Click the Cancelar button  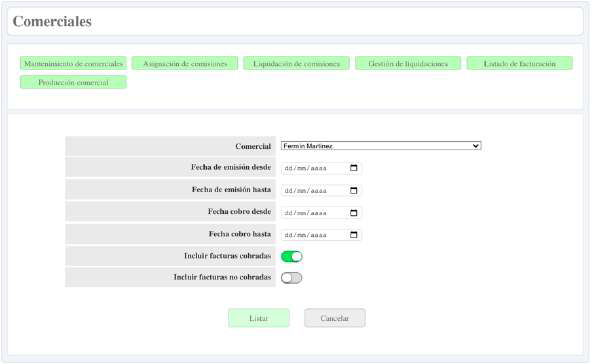(335, 318)
